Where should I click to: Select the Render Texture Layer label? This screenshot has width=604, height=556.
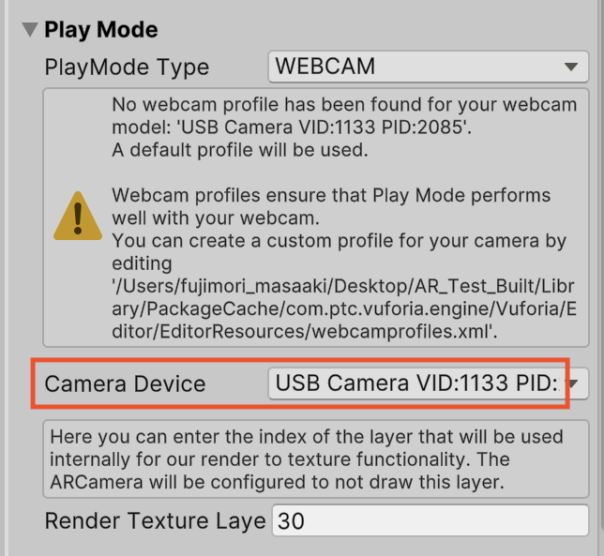click(155, 521)
